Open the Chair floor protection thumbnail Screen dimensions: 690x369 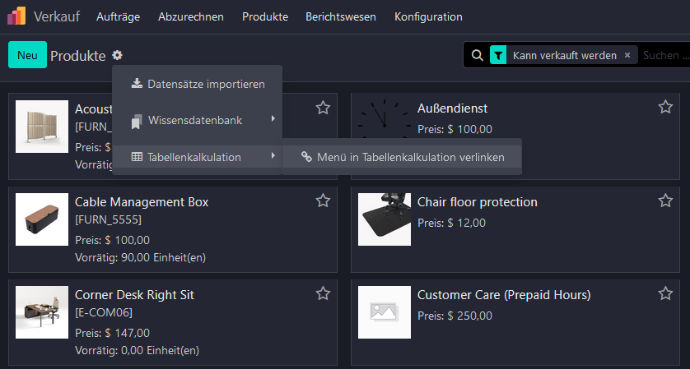pyautogui.click(x=384, y=219)
